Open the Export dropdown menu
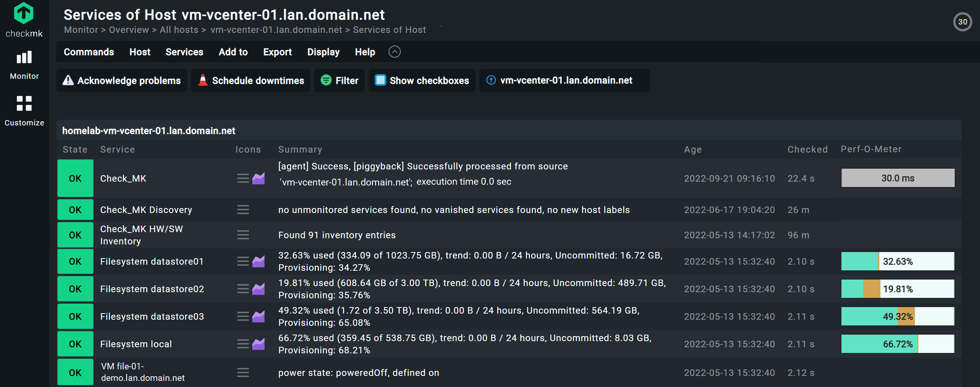980x387 pixels. pos(277,52)
